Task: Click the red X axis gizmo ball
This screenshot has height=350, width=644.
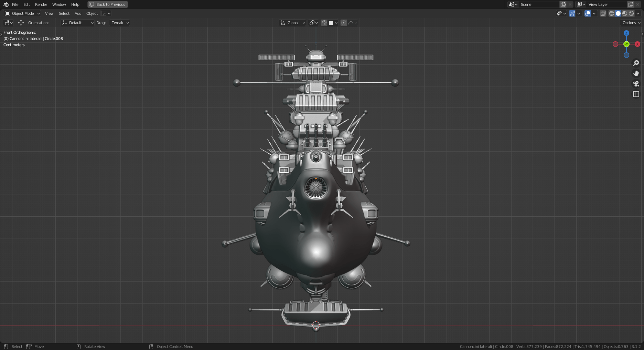Action: (x=637, y=44)
